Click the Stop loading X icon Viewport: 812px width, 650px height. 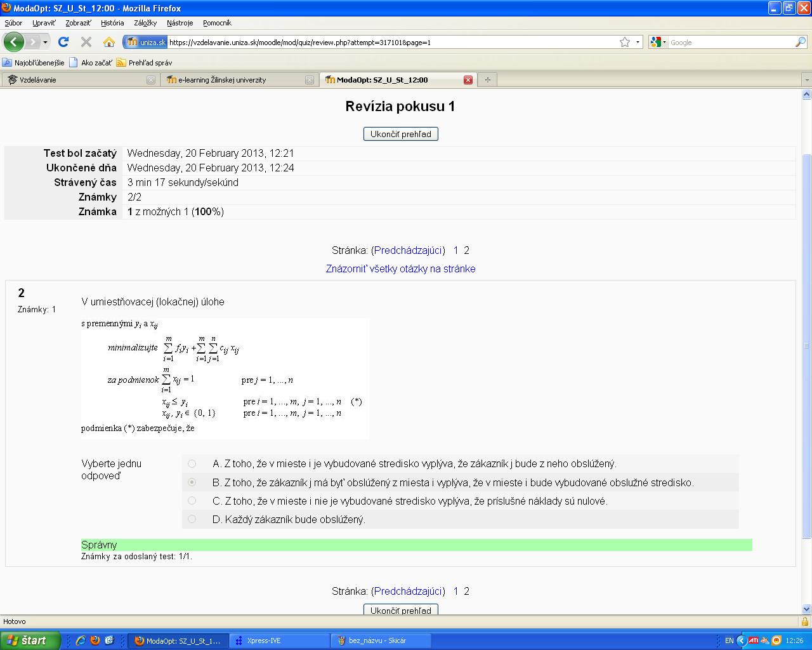86,42
